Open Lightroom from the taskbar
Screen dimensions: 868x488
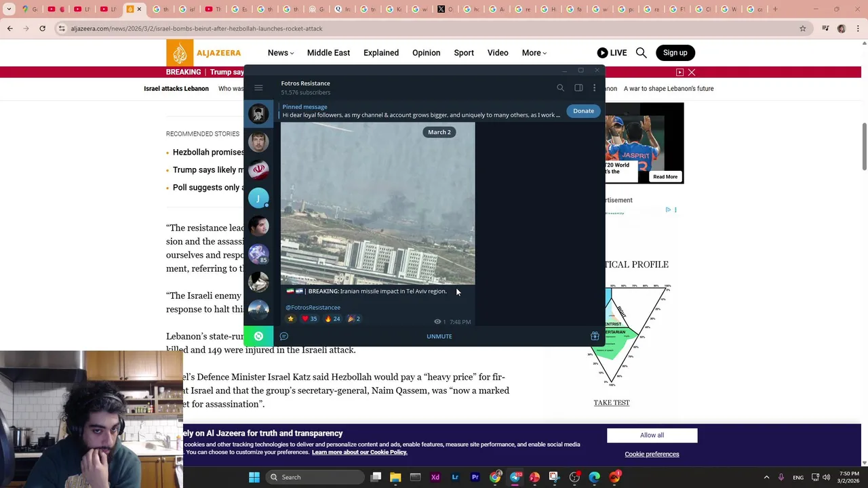coord(455,477)
